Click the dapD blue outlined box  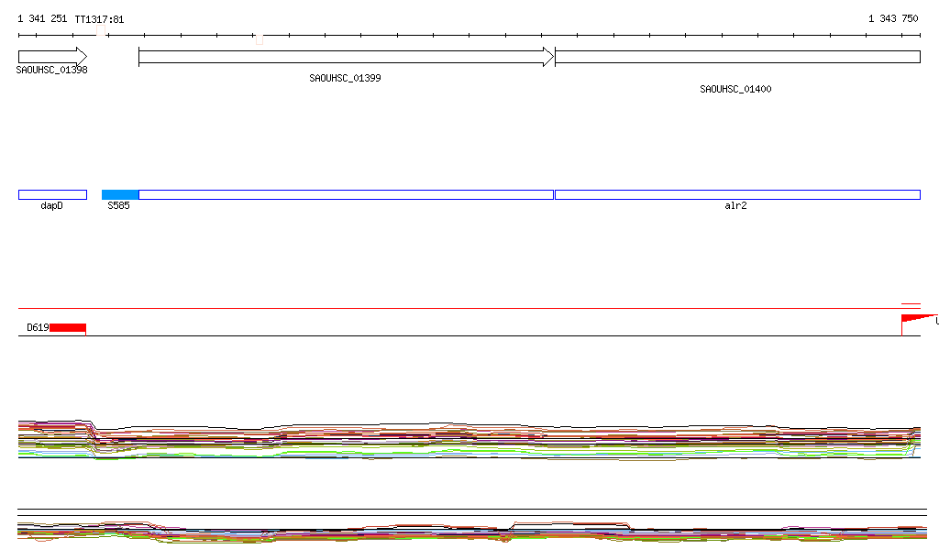click(x=52, y=194)
